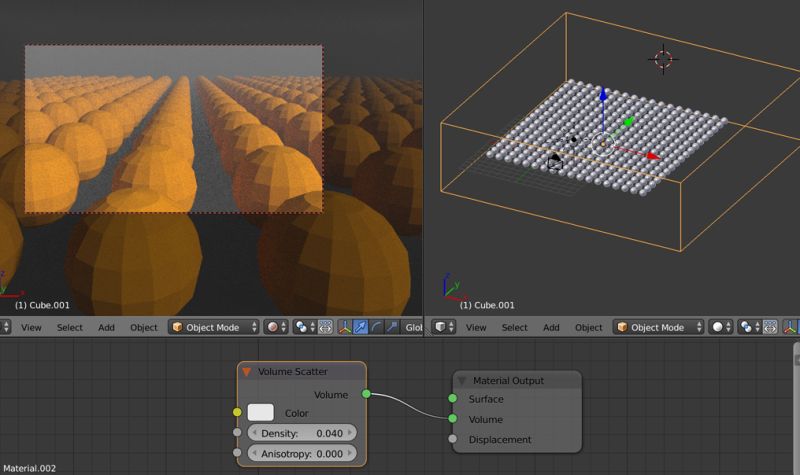This screenshot has height=475, width=800.
Task: Open rendered shading selector in left viewport
Action: click(x=276, y=327)
